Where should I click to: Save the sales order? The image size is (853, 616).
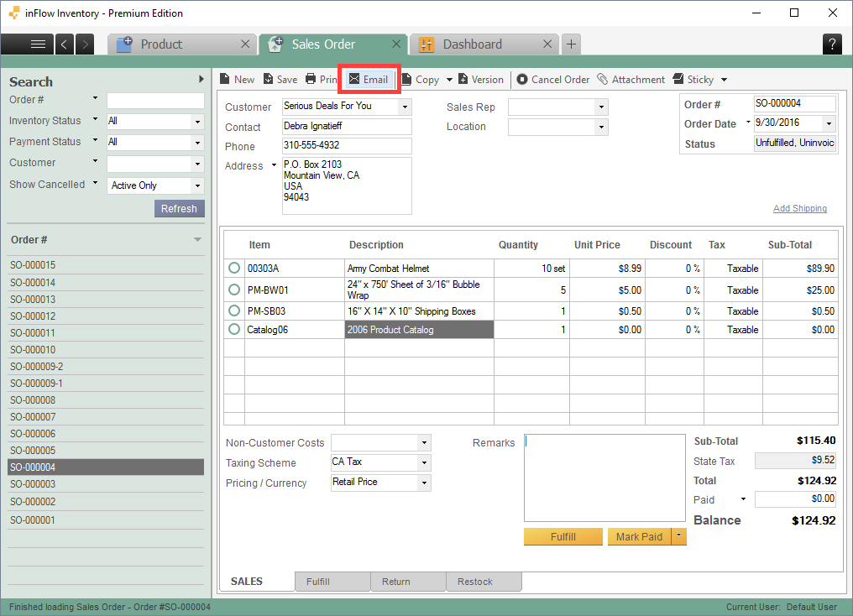click(280, 80)
